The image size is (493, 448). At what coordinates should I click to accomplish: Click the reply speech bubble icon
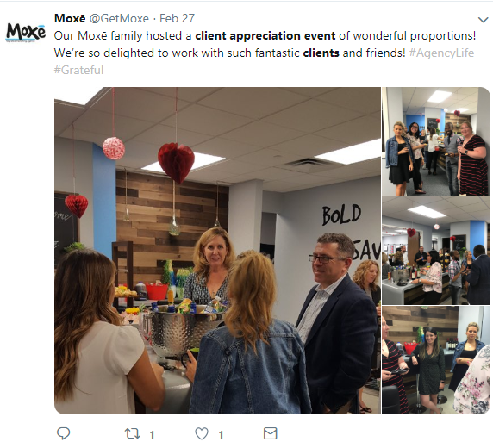tap(63, 433)
